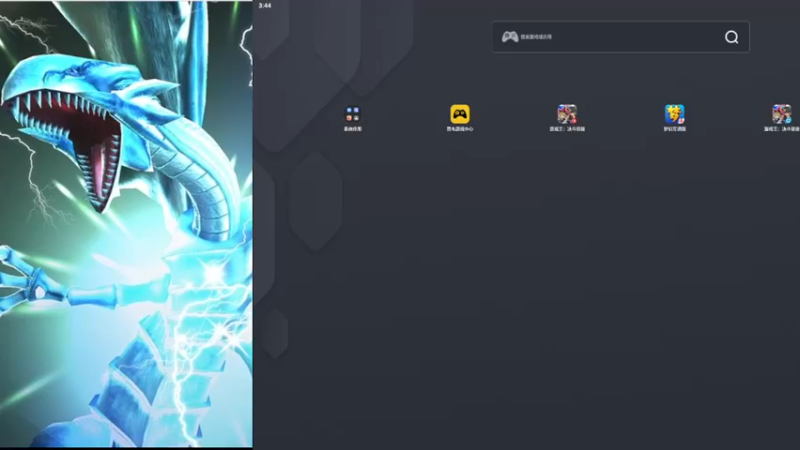Open the Yu-Gi-Oh Duel Links app with red badge
Viewport: 800px width, 450px height.
pos(567,114)
